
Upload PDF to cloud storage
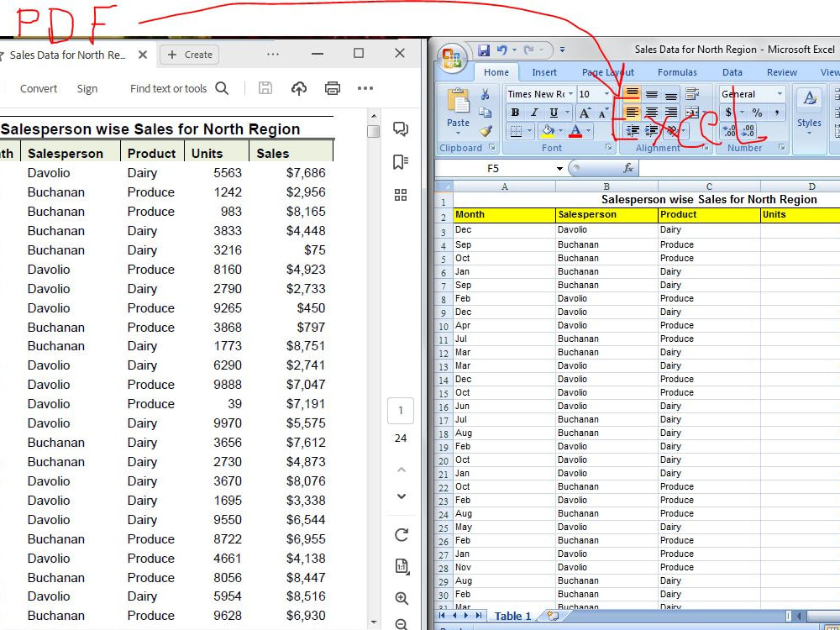pos(299,88)
